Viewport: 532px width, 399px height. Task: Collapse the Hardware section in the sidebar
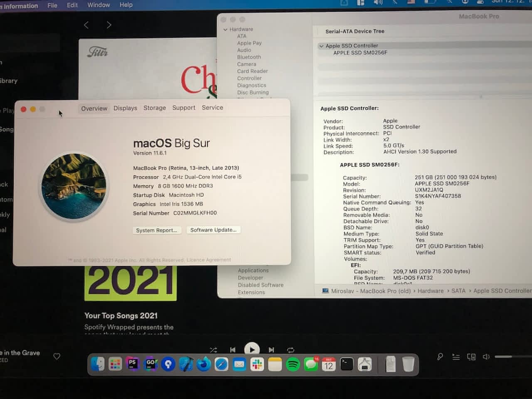225,30
